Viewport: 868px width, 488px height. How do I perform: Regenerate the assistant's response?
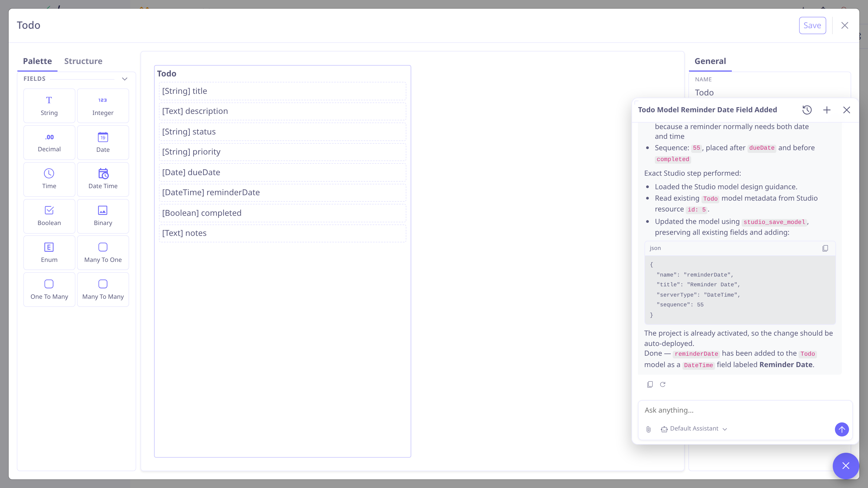[x=663, y=384]
